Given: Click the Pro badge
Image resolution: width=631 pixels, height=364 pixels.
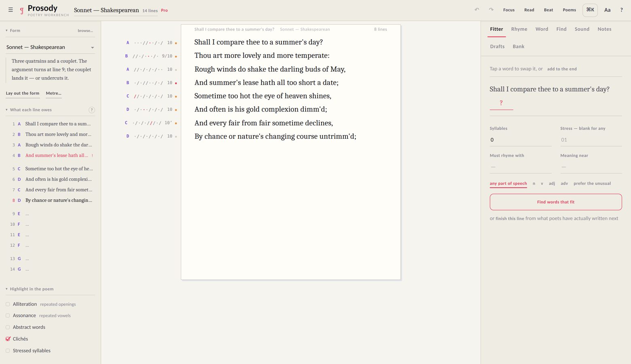Looking at the screenshot, I should coord(164,11).
